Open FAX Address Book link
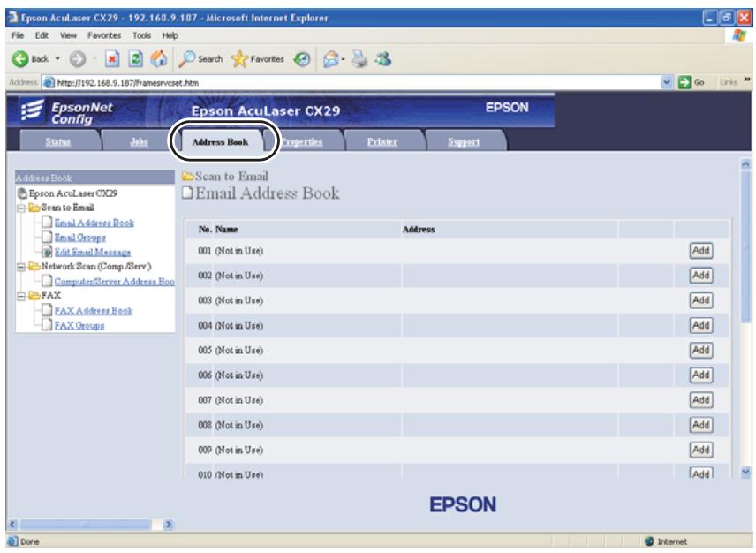The image size is (756, 553). click(x=94, y=311)
